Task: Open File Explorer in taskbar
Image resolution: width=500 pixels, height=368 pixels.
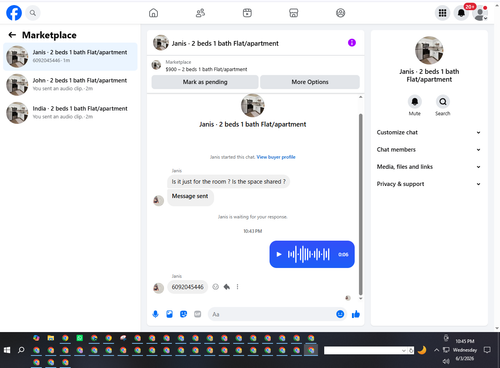Action: 51,338
